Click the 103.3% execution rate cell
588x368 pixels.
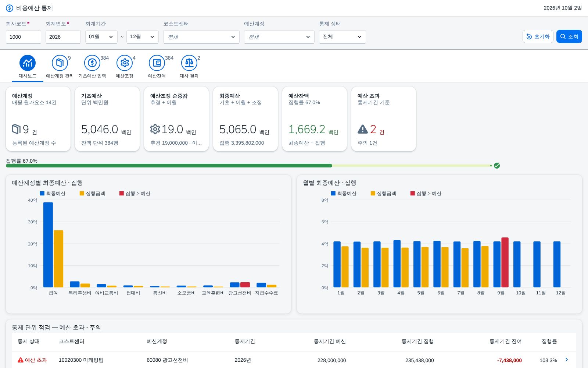[548, 360]
